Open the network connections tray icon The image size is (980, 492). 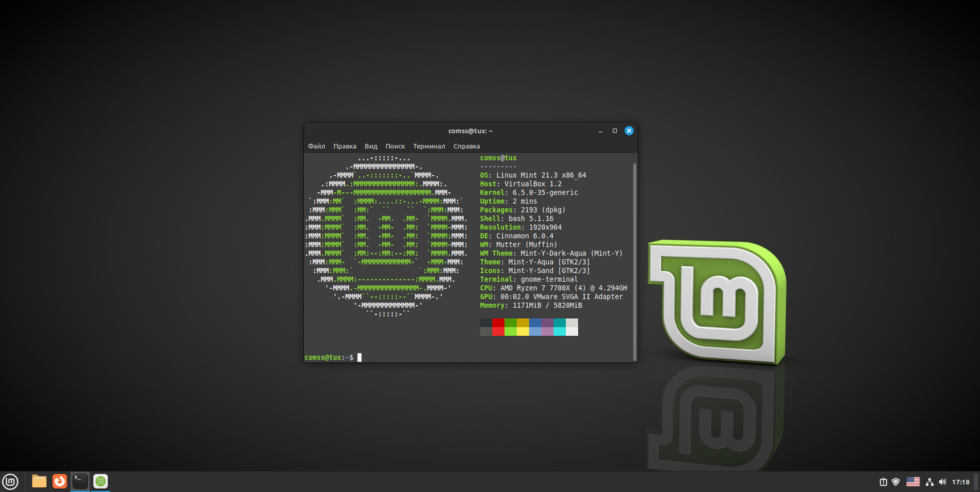(x=929, y=482)
